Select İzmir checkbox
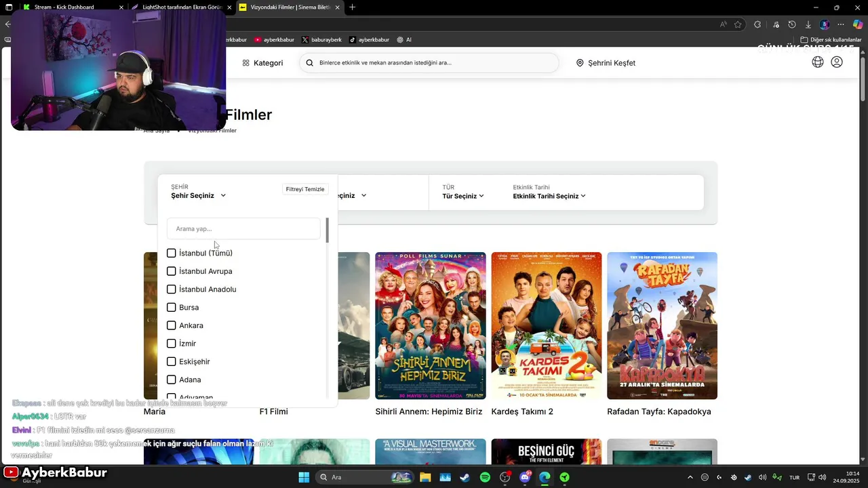This screenshot has height=488, width=868. click(x=172, y=344)
